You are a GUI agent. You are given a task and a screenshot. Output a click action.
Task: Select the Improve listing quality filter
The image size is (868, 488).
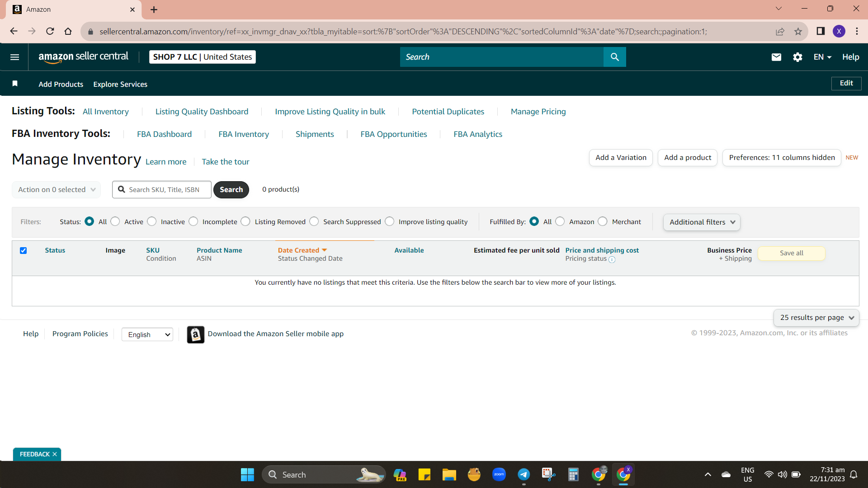(x=390, y=221)
